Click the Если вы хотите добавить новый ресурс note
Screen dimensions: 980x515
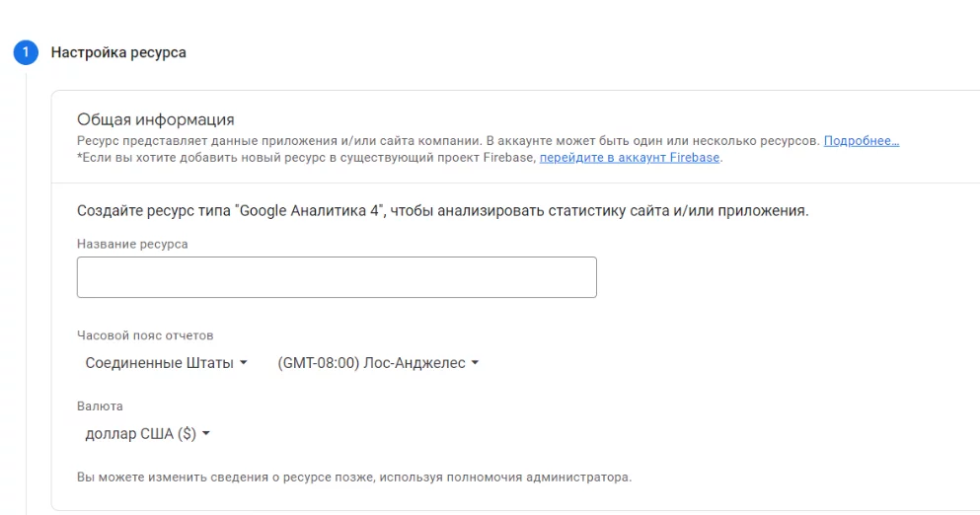coord(307,158)
